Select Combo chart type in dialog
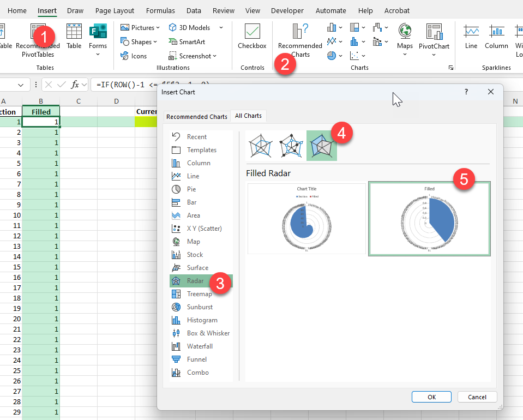Viewport: 523px width, 420px height. tap(201, 373)
